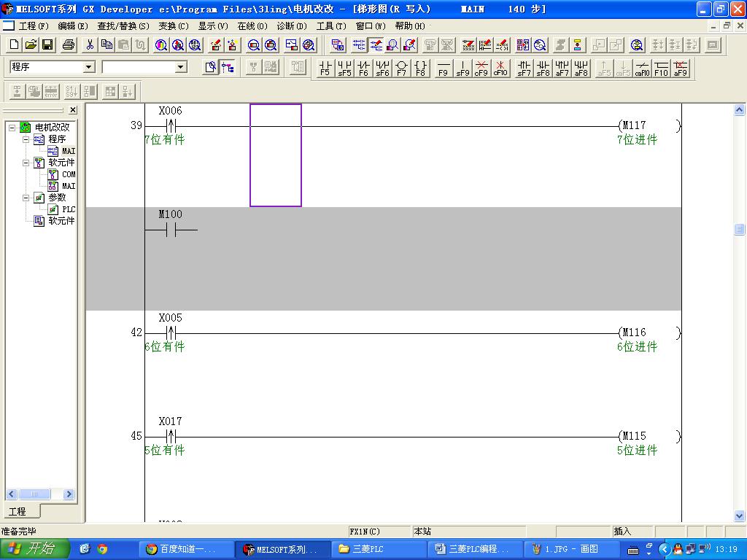Viewport: 747px width, 560px height.
Task: Click the Open project folder icon
Action: pyautogui.click(x=31, y=45)
